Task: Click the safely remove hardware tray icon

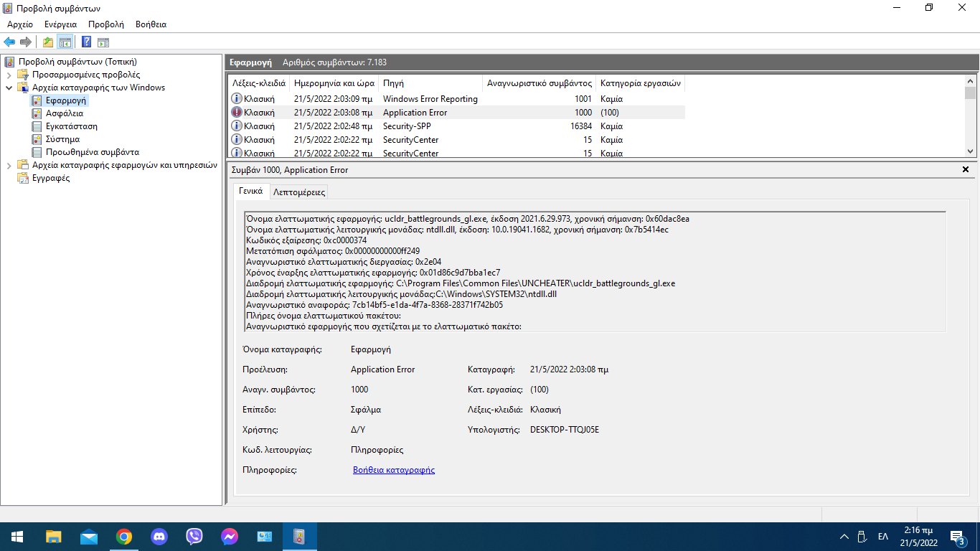Action: pyautogui.click(x=863, y=537)
